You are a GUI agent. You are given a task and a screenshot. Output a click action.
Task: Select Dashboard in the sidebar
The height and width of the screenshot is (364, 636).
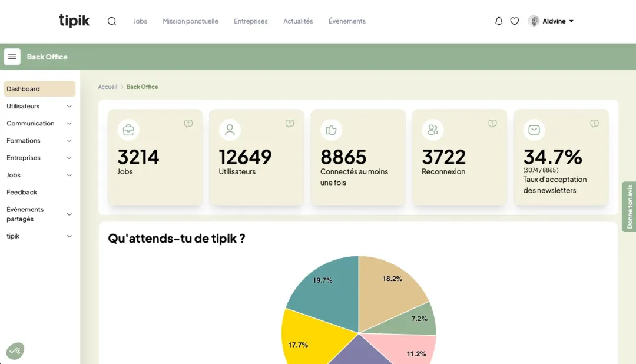point(39,89)
